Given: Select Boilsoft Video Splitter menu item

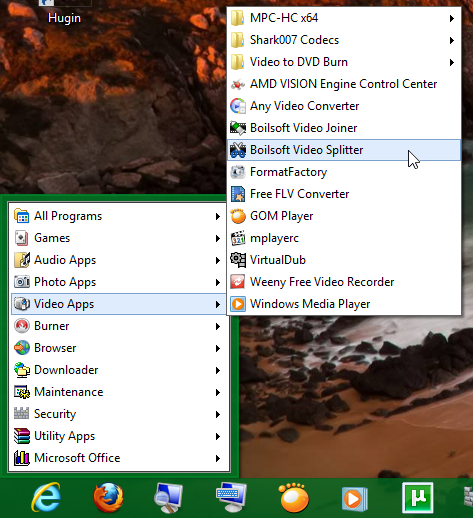Looking at the screenshot, I should tap(344, 150).
